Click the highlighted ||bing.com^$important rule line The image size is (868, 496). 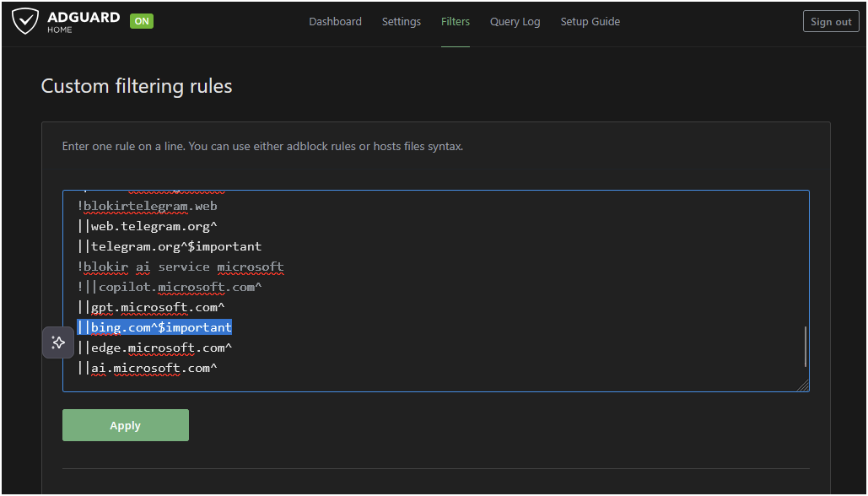pyautogui.click(x=154, y=327)
